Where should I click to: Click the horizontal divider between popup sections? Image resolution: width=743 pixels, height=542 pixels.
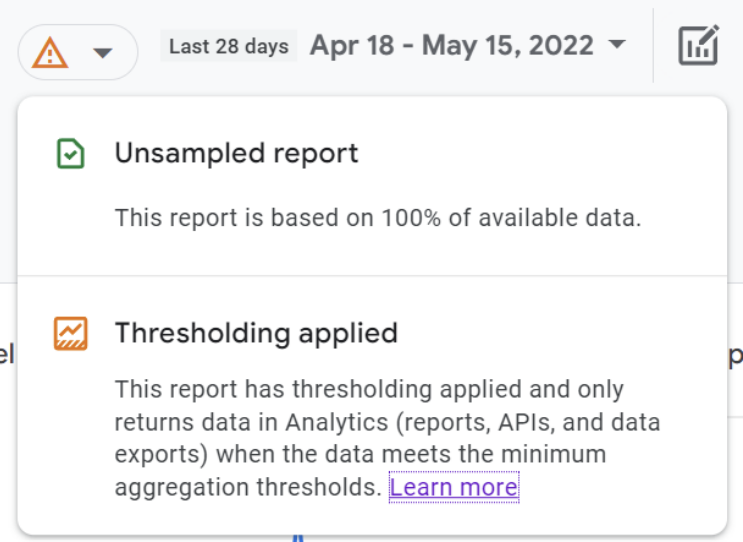pos(372,275)
